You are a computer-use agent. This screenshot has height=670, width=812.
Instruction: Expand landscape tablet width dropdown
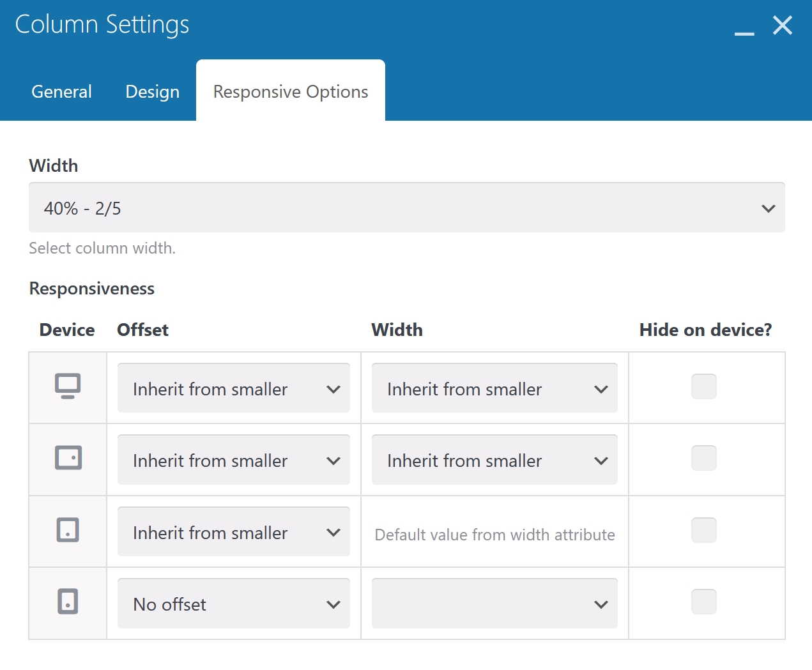(494, 460)
